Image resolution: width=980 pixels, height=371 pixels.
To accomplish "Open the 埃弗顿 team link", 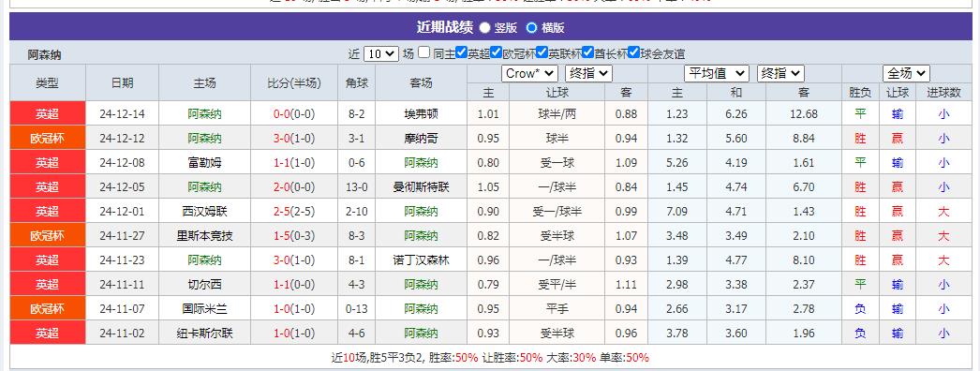I will (422, 113).
